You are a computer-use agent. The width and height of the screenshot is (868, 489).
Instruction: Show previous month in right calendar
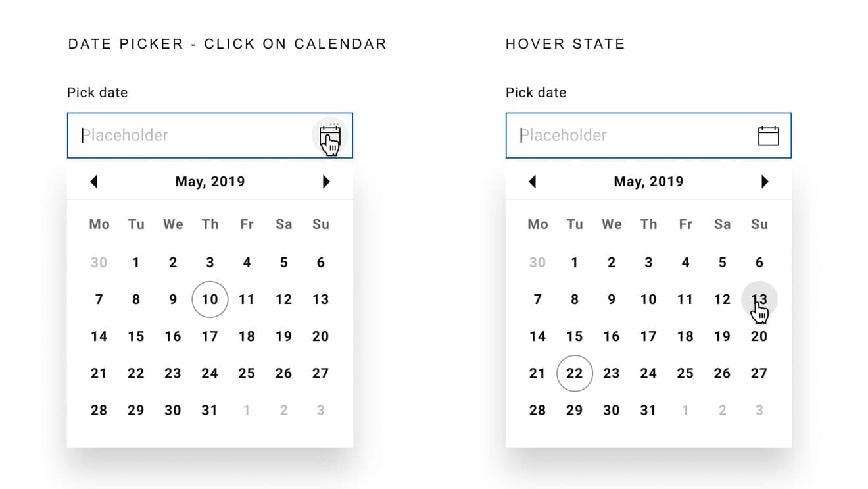point(533,182)
